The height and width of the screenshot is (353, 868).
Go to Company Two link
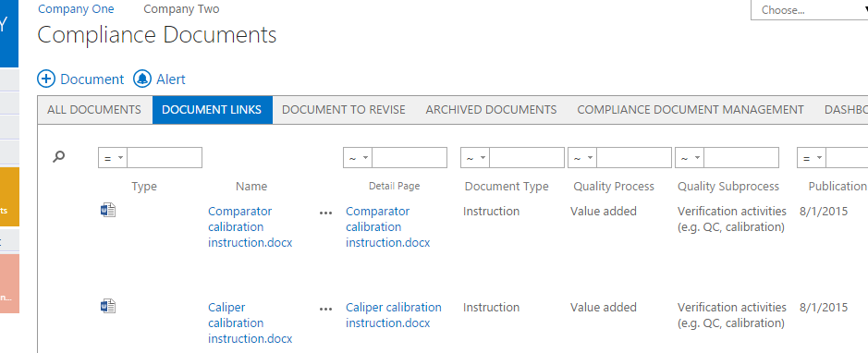[181, 9]
